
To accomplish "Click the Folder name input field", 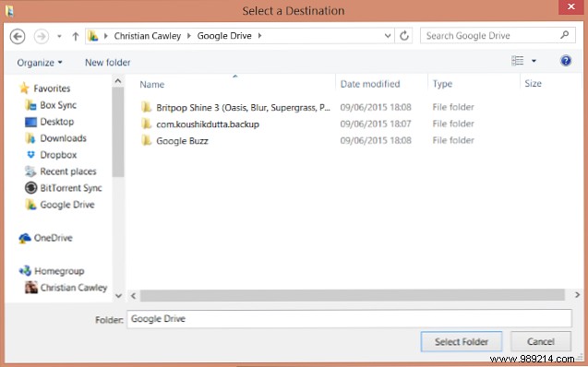I will pos(349,319).
